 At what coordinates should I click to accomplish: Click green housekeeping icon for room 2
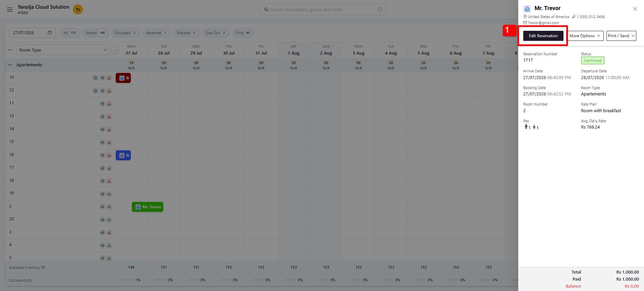[x=109, y=207]
